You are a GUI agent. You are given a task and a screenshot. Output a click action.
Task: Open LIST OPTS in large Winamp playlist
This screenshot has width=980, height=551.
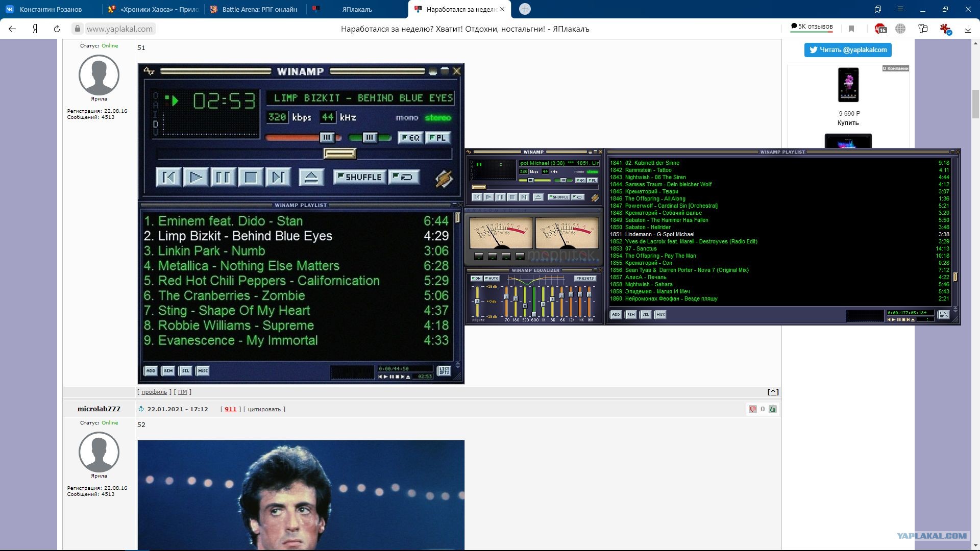tap(444, 371)
